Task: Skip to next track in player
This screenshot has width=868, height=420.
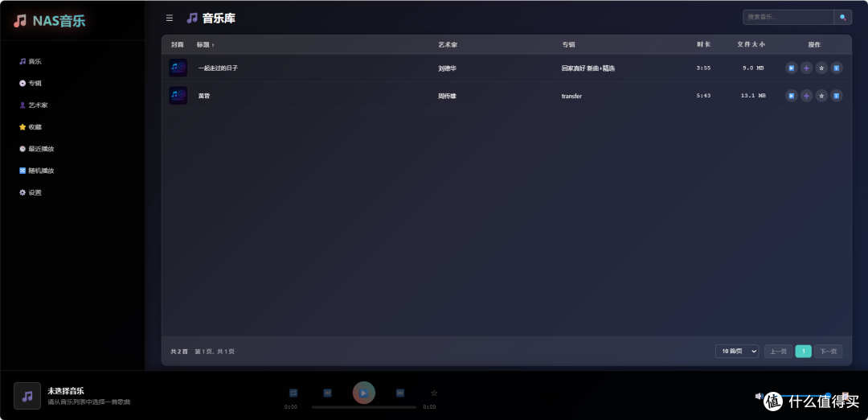Action: (400, 393)
